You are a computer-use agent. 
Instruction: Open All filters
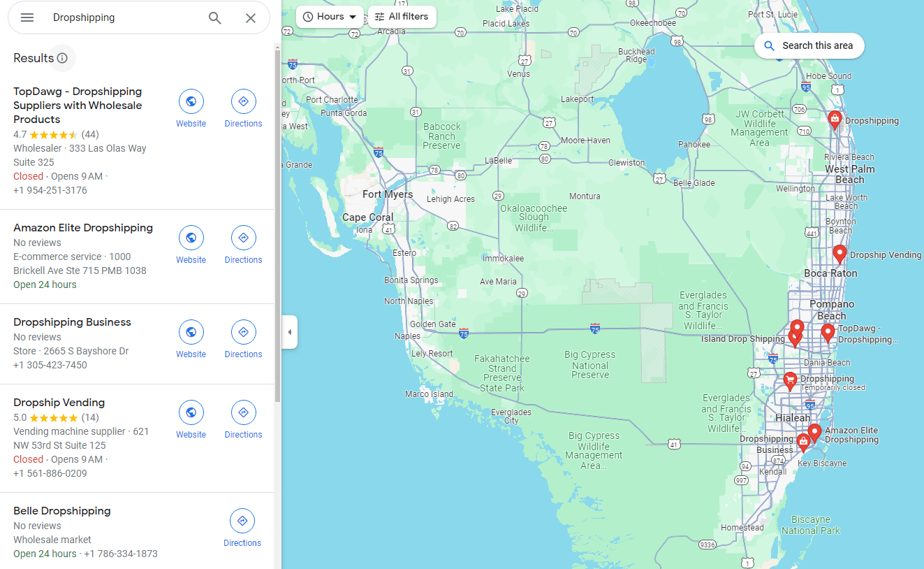[402, 17]
